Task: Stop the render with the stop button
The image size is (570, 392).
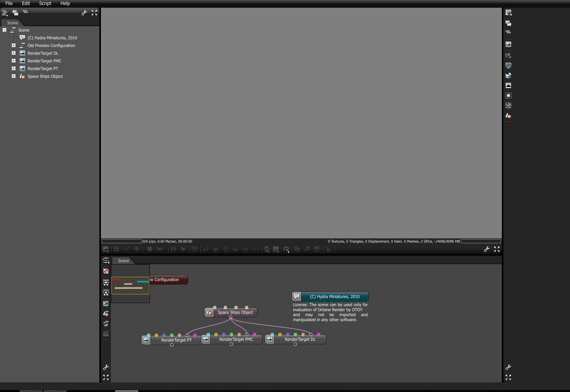Action: [x=150, y=250]
